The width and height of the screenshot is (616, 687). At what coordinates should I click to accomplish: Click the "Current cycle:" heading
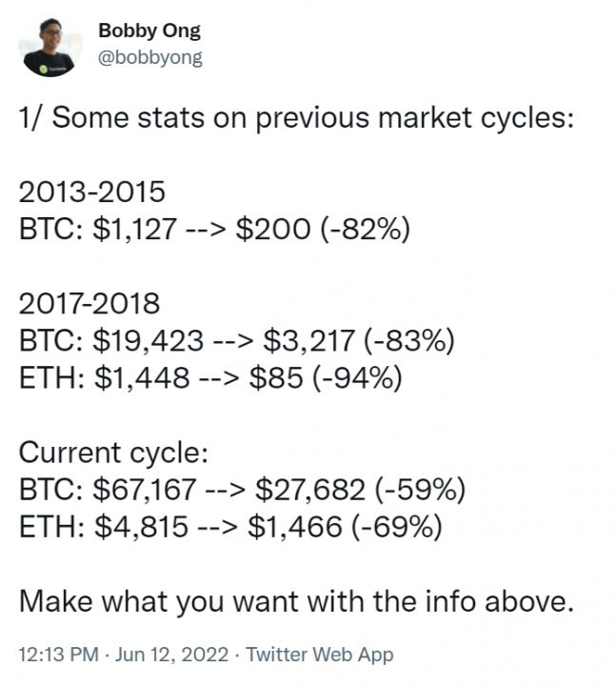pos(112,452)
